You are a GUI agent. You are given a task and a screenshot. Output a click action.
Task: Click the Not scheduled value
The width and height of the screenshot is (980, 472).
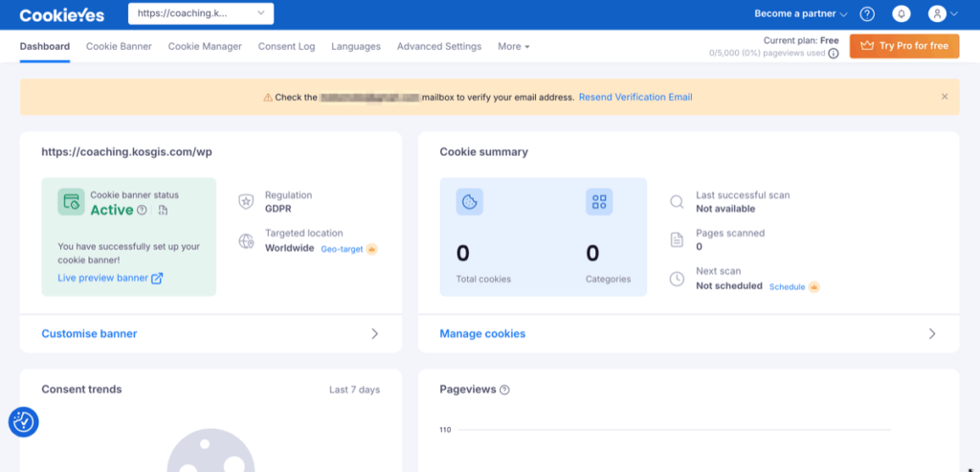[729, 285]
